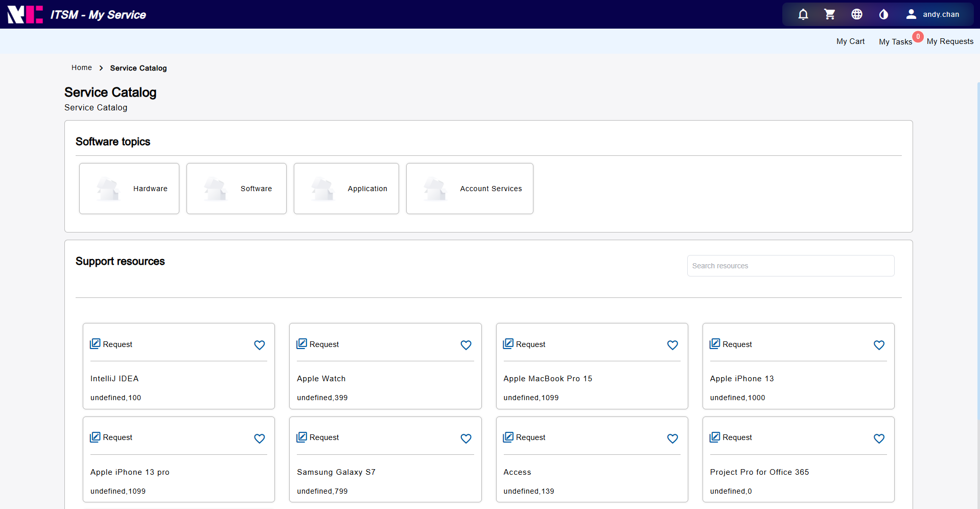This screenshot has height=509, width=980.
Task: Click price text undefined,1000
Action: [737, 398]
